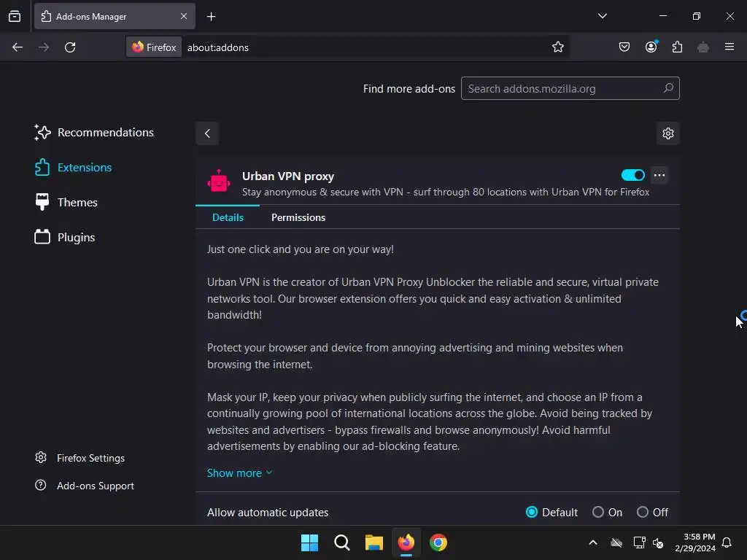The width and height of the screenshot is (747, 560).
Task: Go back one page in browser
Action: coord(18,47)
